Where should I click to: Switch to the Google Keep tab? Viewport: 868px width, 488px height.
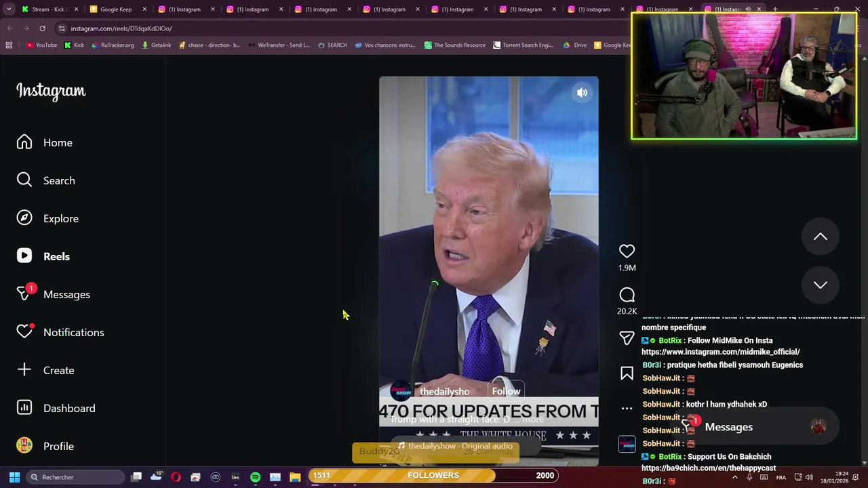click(x=117, y=9)
